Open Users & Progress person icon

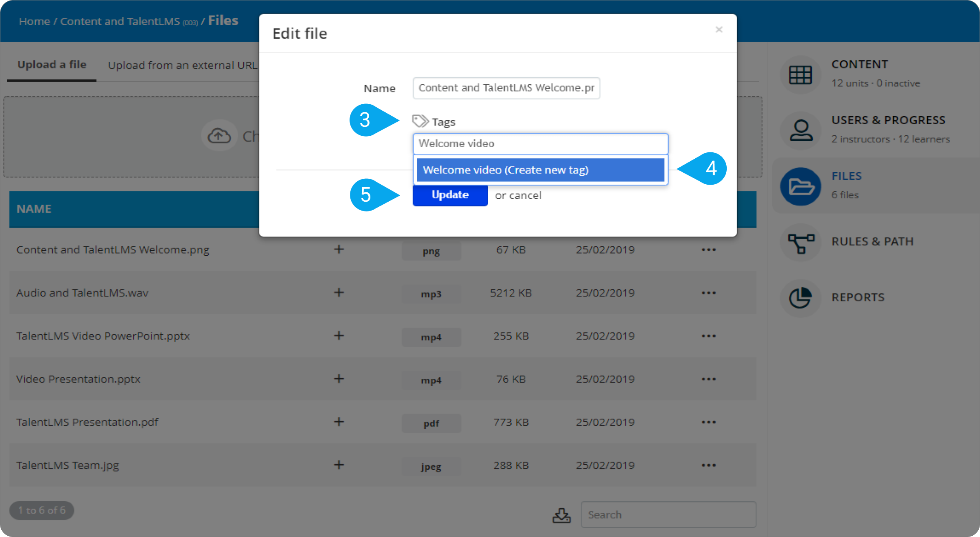[x=800, y=130]
